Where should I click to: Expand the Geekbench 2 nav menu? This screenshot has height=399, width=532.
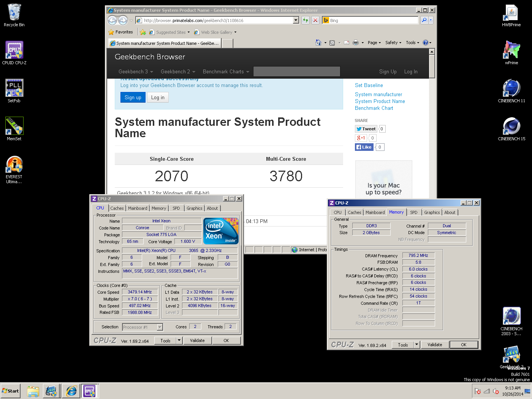click(178, 71)
